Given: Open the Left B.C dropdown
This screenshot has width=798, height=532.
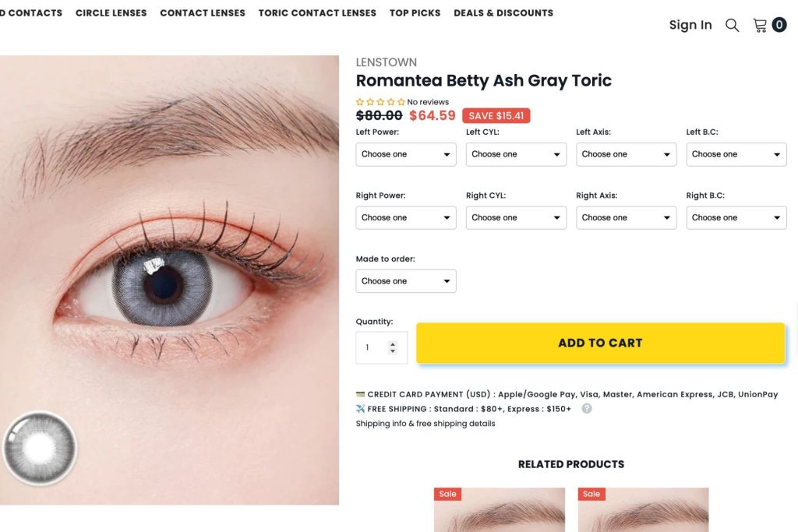Looking at the screenshot, I should coord(736,154).
